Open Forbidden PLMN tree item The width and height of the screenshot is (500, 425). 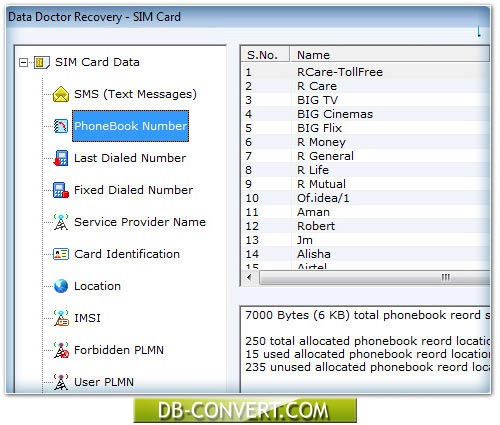point(119,350)
